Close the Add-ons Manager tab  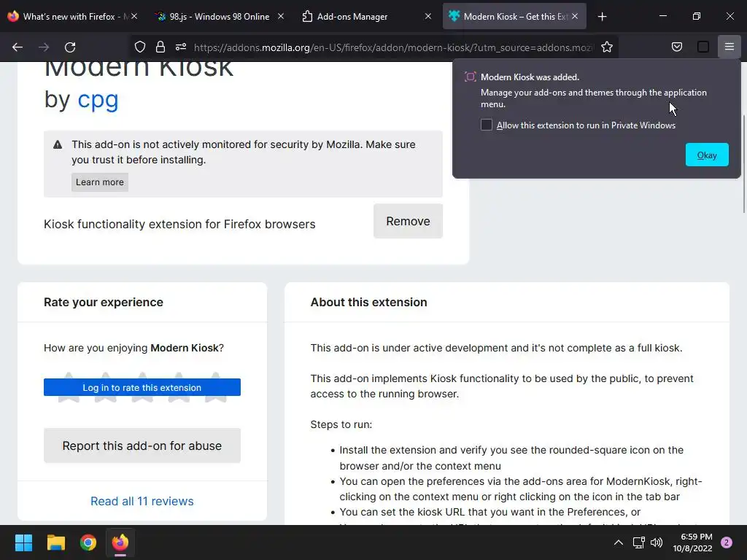[x=427, y=16]
